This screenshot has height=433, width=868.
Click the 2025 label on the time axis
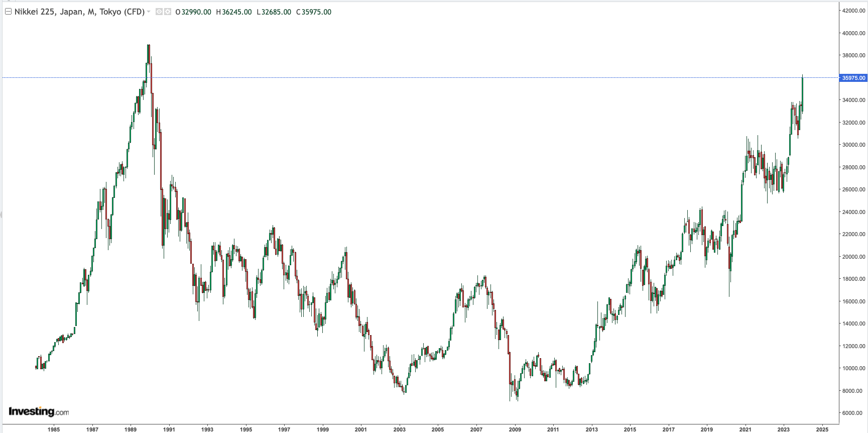(822, 429)
